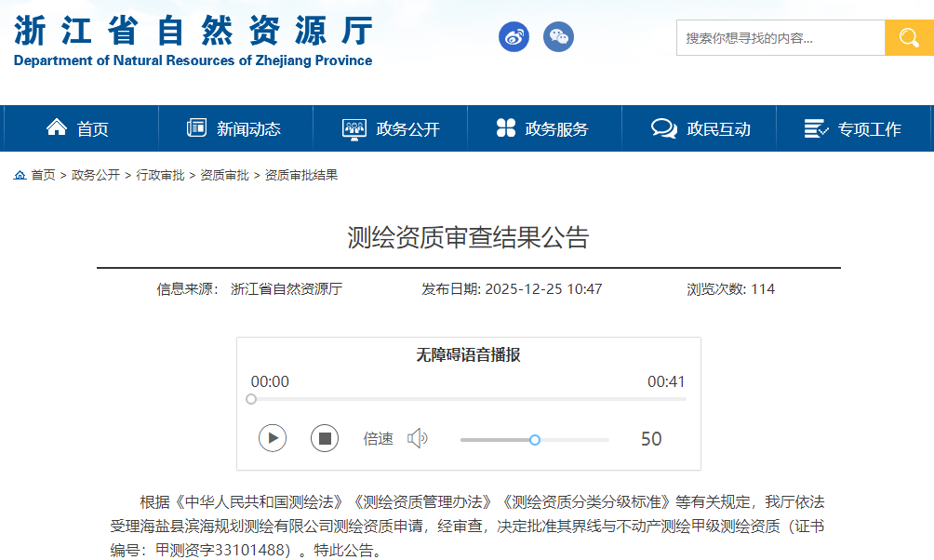Open the 新闻动态 navigation menu

pos(234,128)
